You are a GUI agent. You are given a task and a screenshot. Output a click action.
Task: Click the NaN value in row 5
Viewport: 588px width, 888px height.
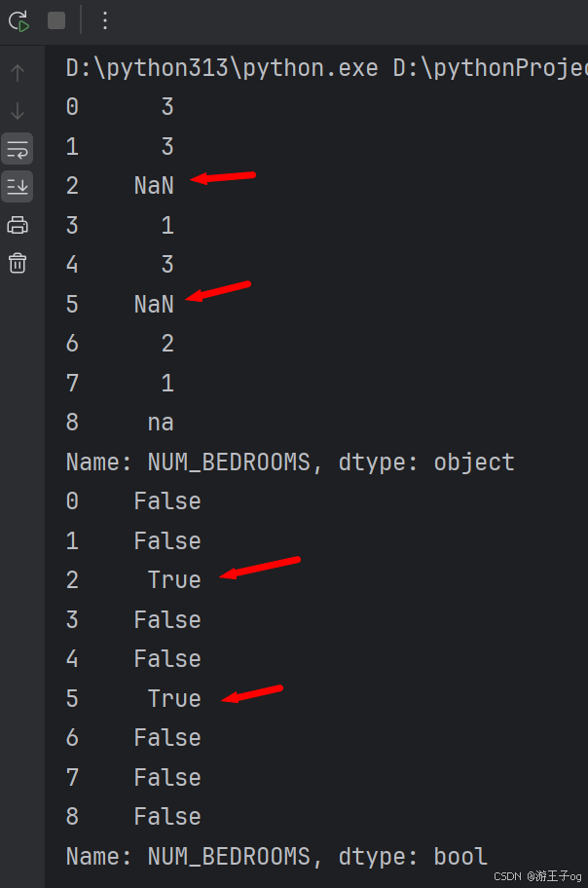(x=154, y=304)
